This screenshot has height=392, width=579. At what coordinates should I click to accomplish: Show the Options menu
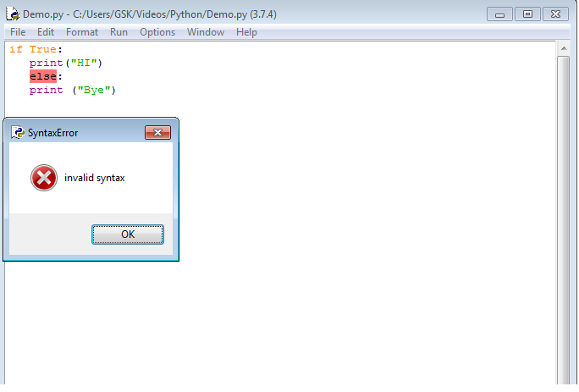pyautogui.click(x=157, y=32)
